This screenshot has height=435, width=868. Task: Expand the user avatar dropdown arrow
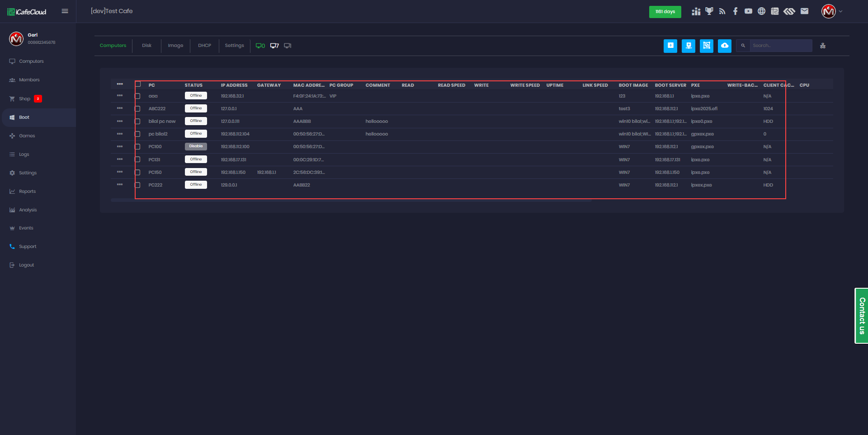[840, 11]
